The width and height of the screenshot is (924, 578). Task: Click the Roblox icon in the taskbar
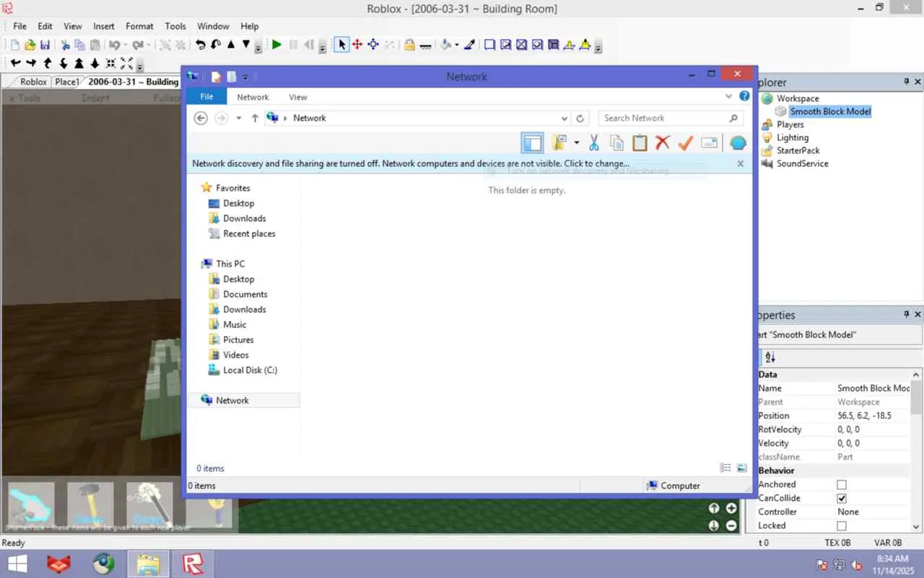pyautogui.click(x=193, y=564)
